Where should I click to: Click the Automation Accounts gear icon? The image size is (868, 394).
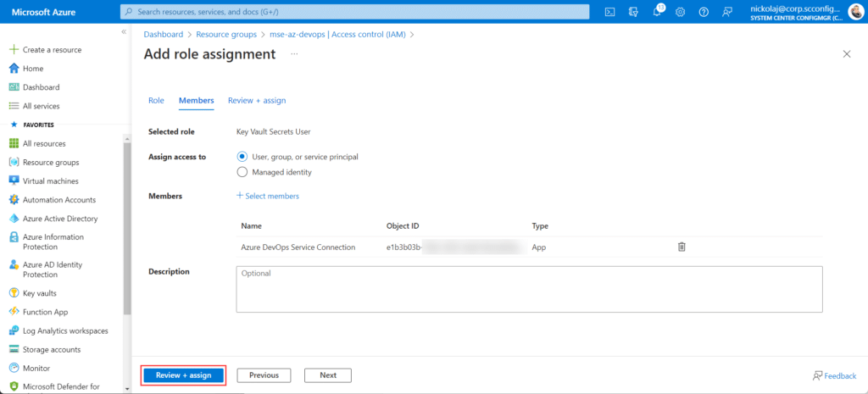14,200
